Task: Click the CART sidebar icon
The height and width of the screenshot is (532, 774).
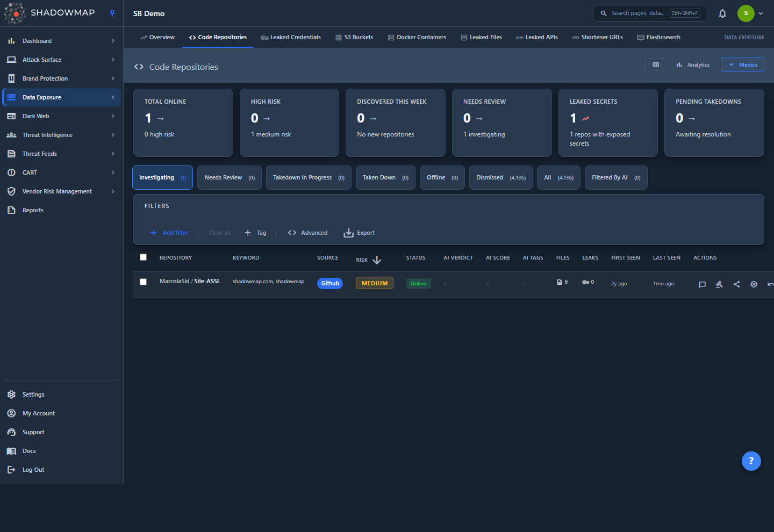Action: click(x=11, y=172)
